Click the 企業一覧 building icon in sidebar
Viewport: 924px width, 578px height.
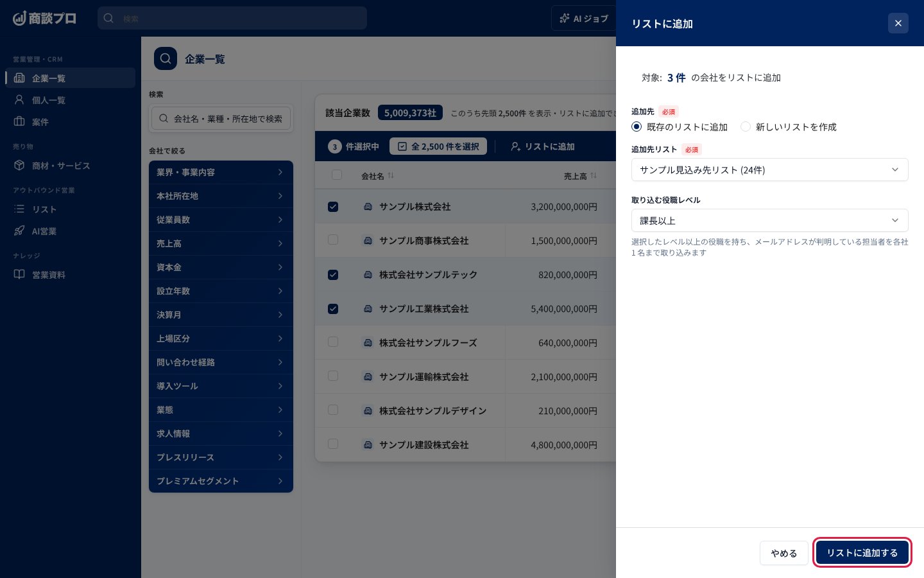(19, 78)
